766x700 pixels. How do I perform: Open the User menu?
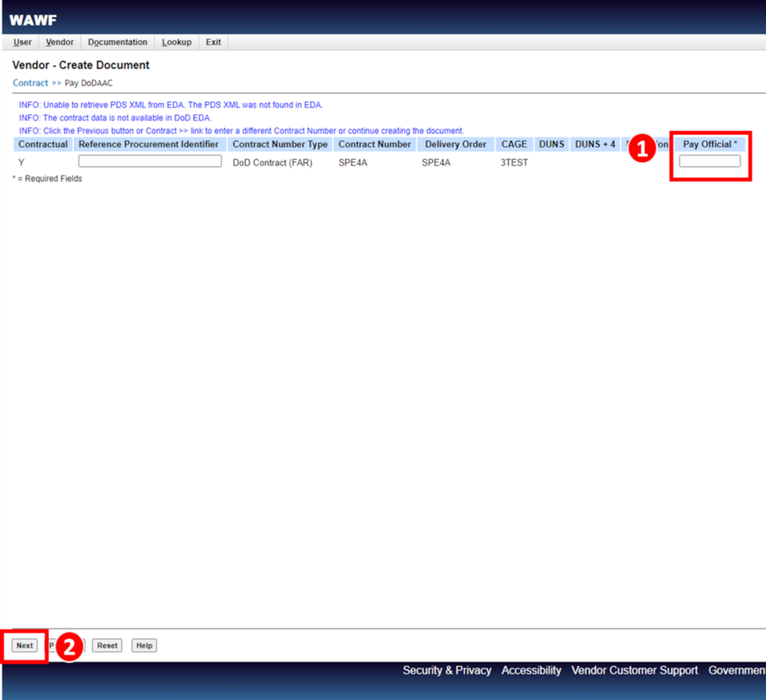point(22,42)
